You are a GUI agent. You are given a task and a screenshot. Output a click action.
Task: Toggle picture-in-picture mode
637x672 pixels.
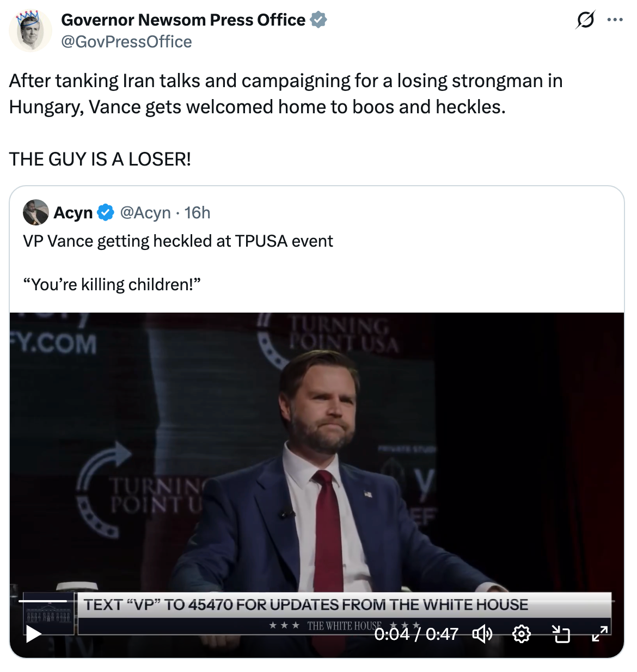561,634
